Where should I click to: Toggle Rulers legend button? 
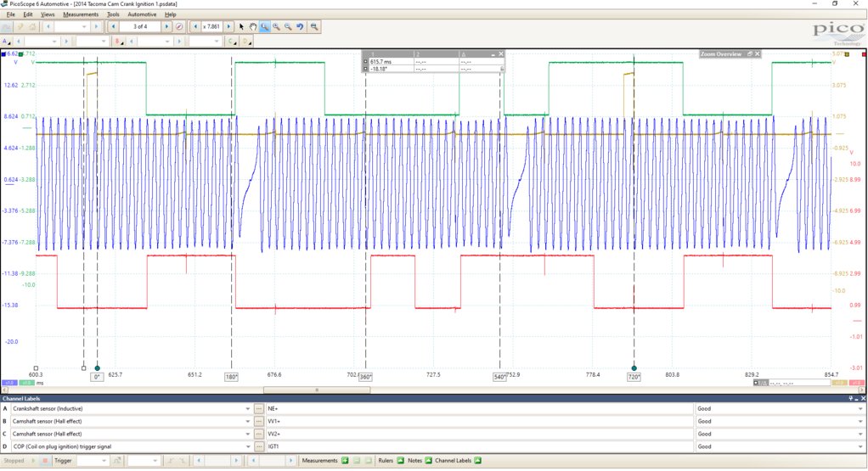(x=401, y=461)
